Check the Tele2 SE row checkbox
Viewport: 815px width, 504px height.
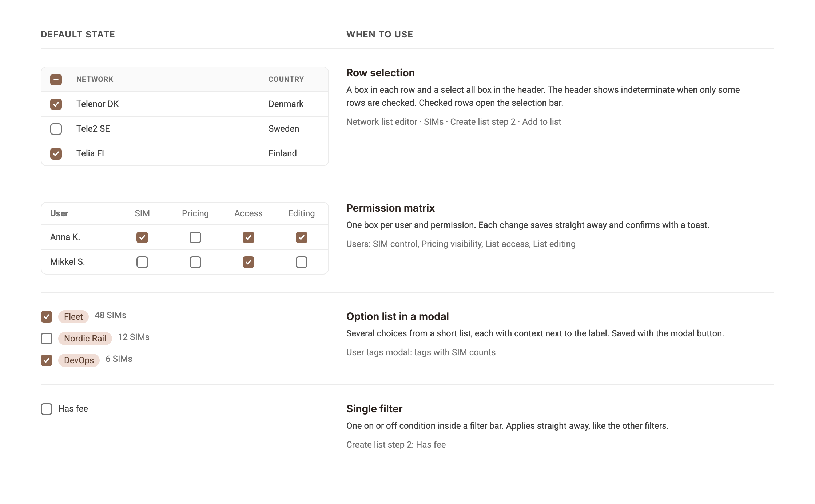[56, 129]
